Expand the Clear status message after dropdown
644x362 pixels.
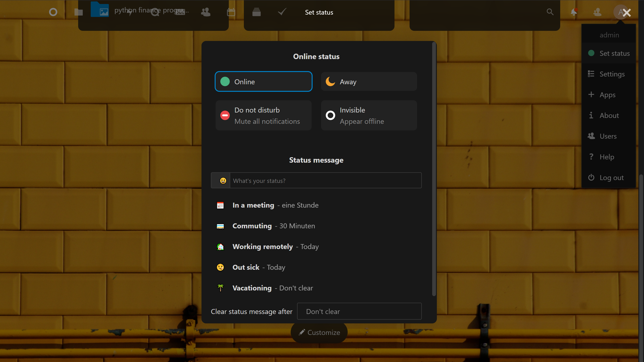pyautogui.click(x=359, y=311)
